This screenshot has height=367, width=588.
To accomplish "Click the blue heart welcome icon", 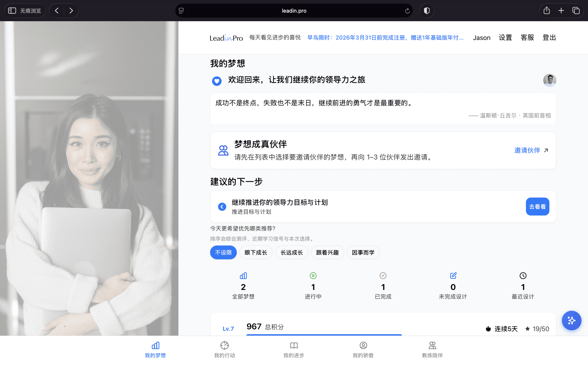I will click(217, 81).
